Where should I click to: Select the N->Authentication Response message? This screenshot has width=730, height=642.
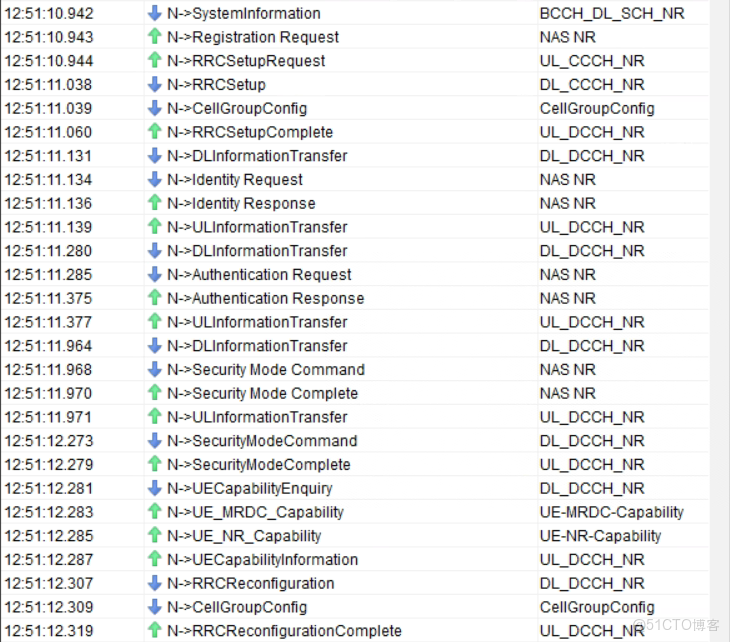(x=266, y=298)
